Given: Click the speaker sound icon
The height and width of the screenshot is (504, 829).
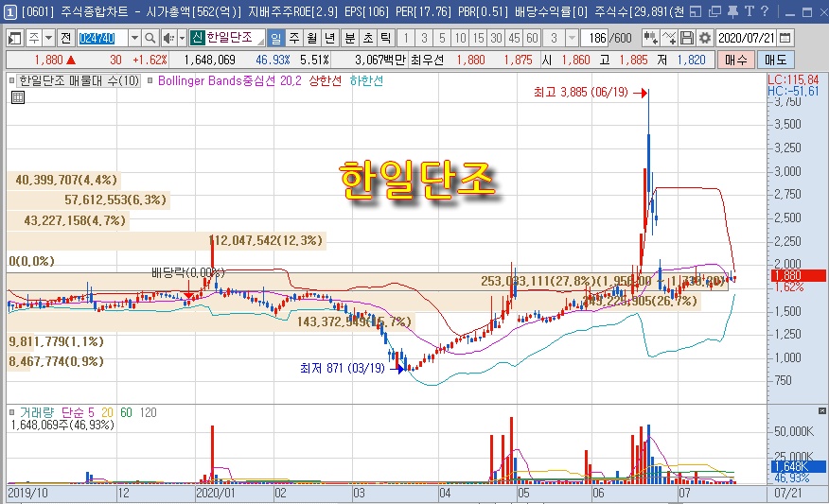Looking at the screenshot, I should 168,38.
